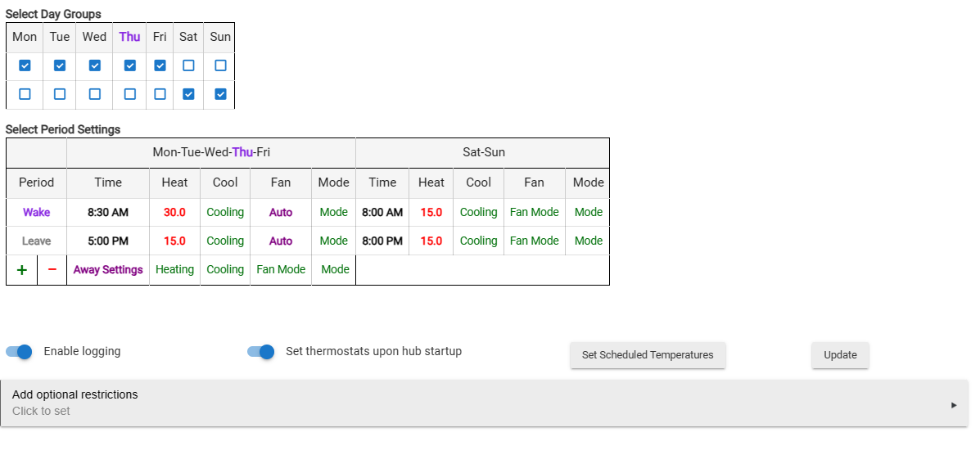This screenshot has height=464, width=980.
Task: Change weekend Wake 15.0 heat setpoint
Action: (x=431, y=212)
